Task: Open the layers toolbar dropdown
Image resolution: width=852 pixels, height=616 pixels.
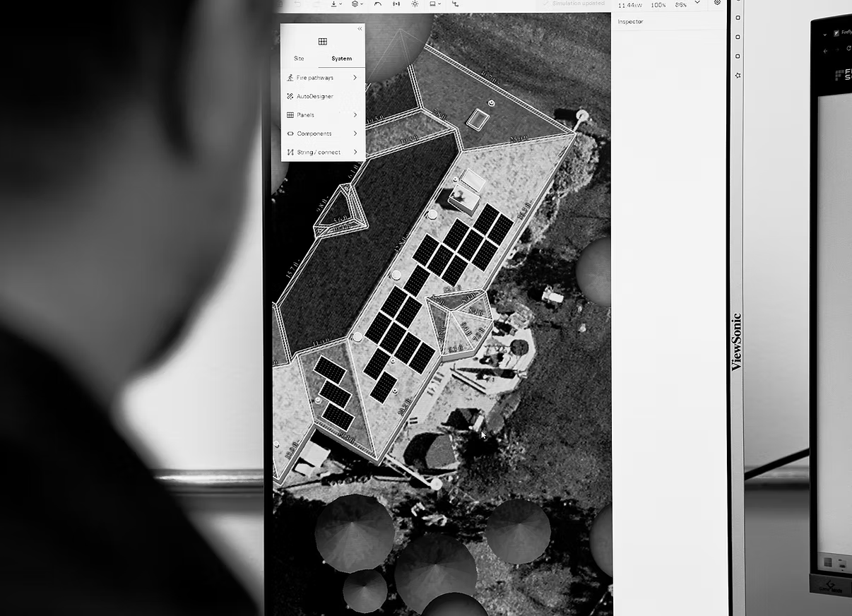Action: [x=357, y=4]
